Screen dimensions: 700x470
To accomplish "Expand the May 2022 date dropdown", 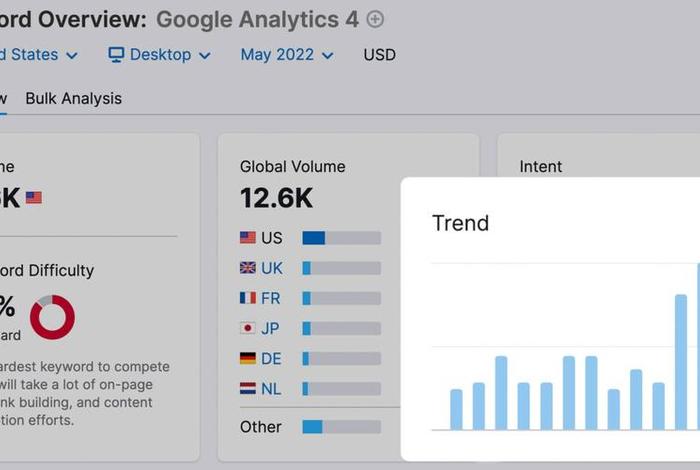I will [x=287, y=55].
